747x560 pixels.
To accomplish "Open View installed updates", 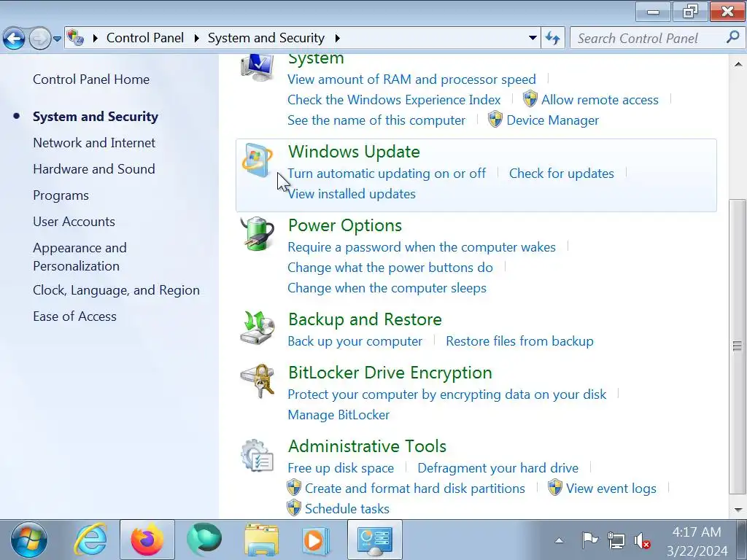I will coord(352,194).
